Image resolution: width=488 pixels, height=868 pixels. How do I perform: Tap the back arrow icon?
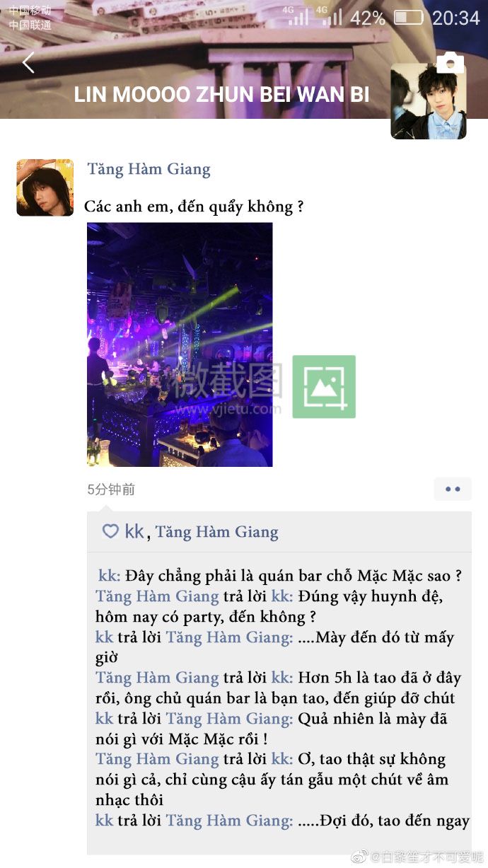(x=28, y=62)
